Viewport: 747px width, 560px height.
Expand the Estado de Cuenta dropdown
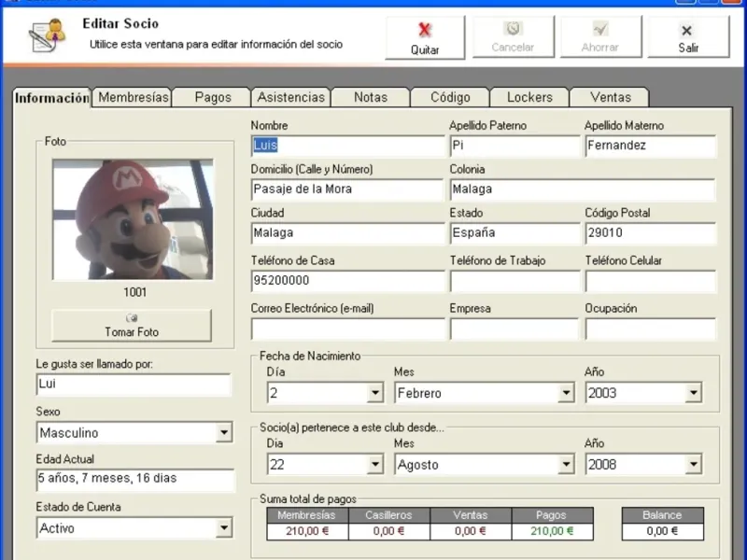click(x=223, y=528)
